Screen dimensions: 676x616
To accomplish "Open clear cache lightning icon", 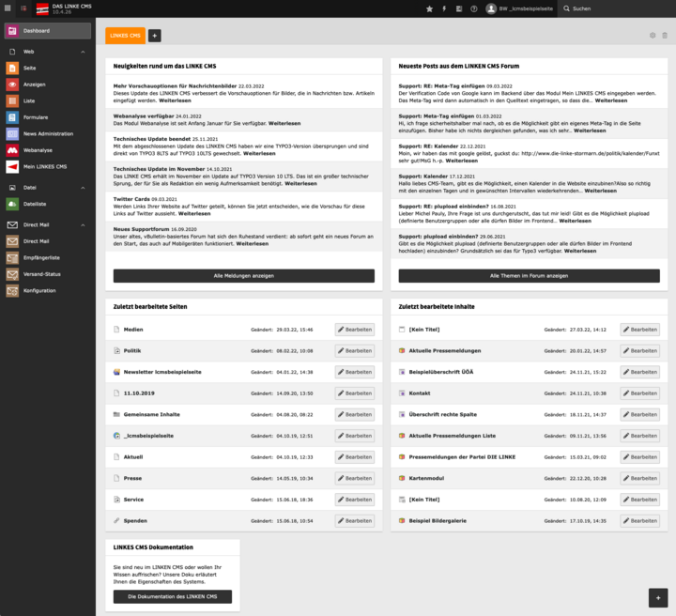I will point(444,8).
